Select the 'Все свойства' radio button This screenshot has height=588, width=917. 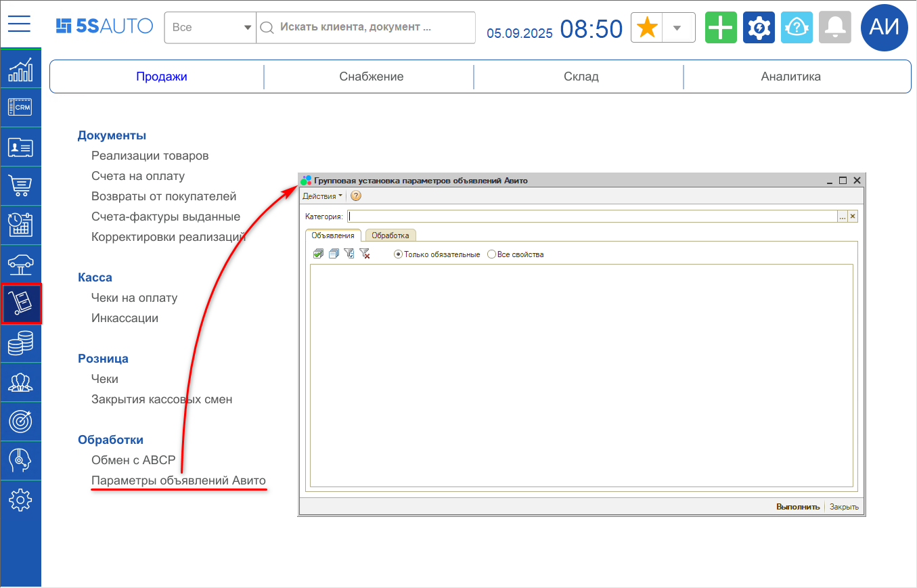click(491, 254)
